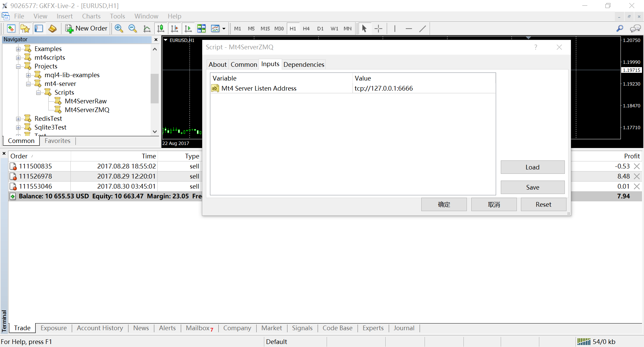Open the Charts menu
644x347 pixels.
tap(91, 16)
